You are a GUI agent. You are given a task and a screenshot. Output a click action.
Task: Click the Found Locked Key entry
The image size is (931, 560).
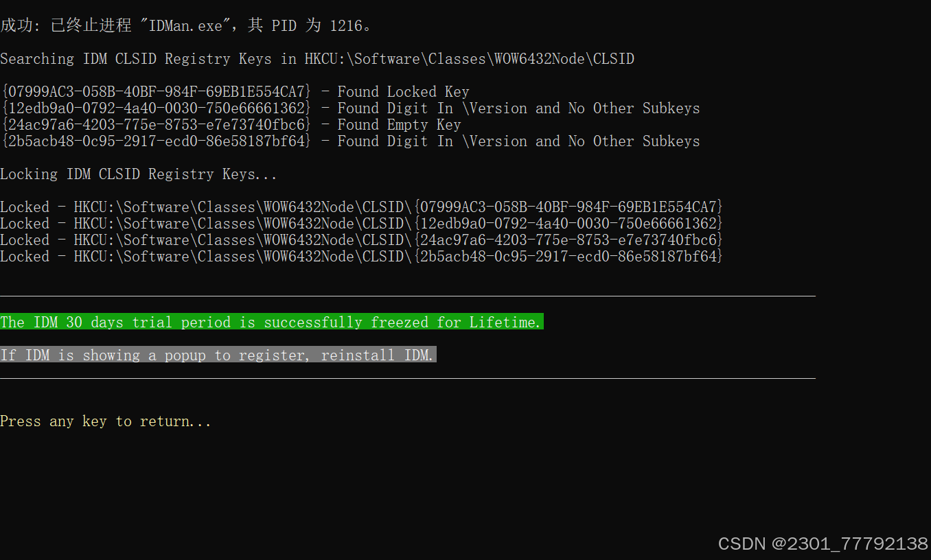click(235, 92)
